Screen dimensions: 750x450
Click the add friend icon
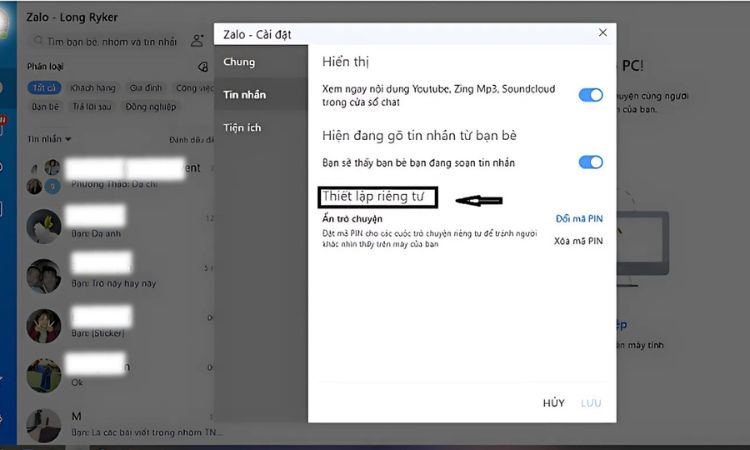coord(197,41)
